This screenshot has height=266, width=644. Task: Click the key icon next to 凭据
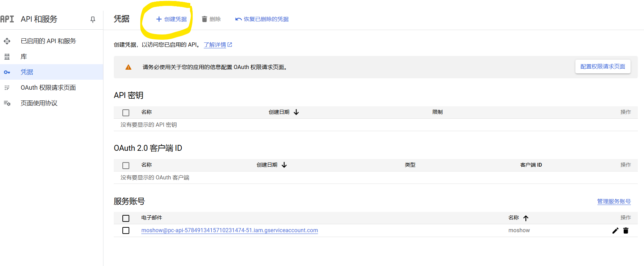point(7,72)
